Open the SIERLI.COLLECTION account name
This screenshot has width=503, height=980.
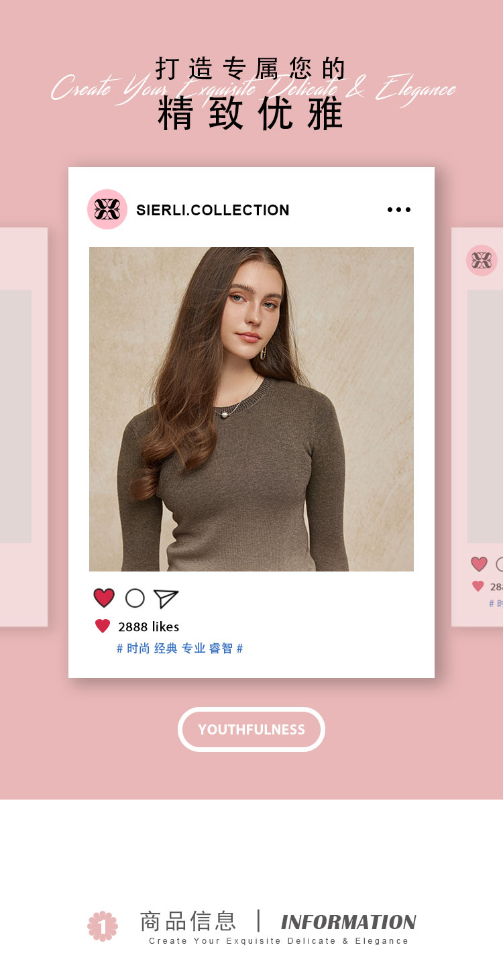click(213, 210)
